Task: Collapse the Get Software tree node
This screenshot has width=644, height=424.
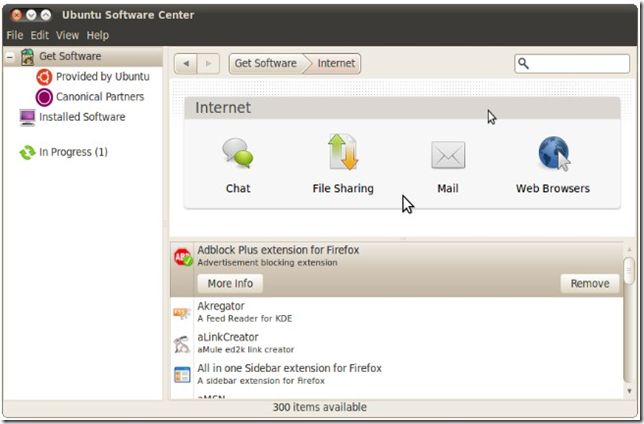Action: click(x=10, y=57)
